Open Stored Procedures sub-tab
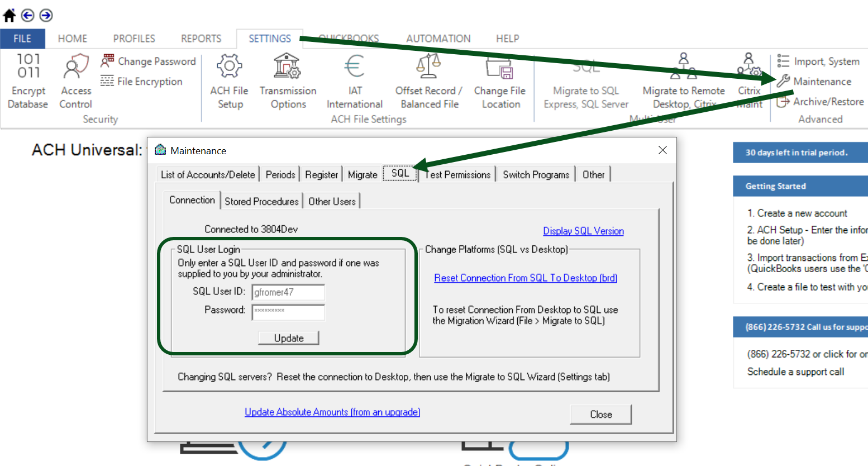 coord(261,201)
